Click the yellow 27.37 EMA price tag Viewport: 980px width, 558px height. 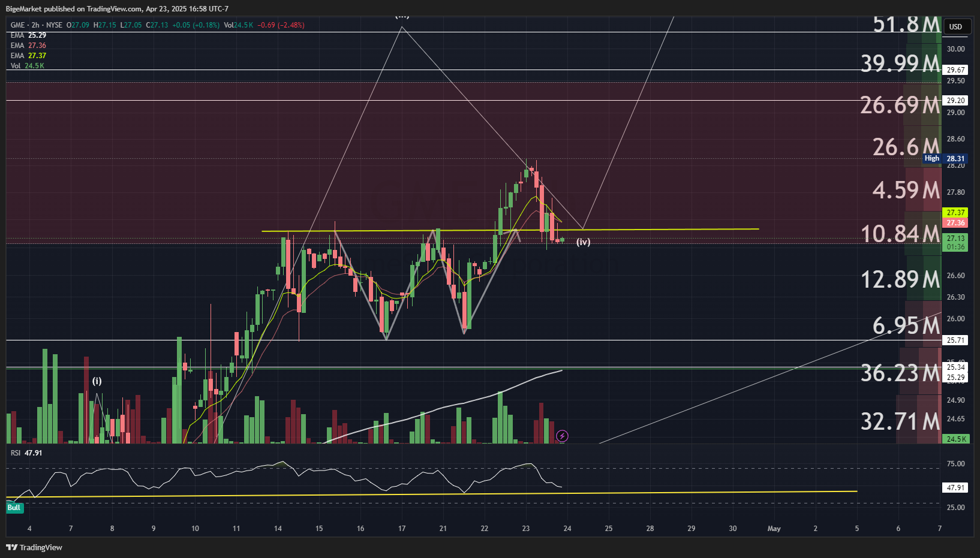pyautogui.click(x=955, y=213)
